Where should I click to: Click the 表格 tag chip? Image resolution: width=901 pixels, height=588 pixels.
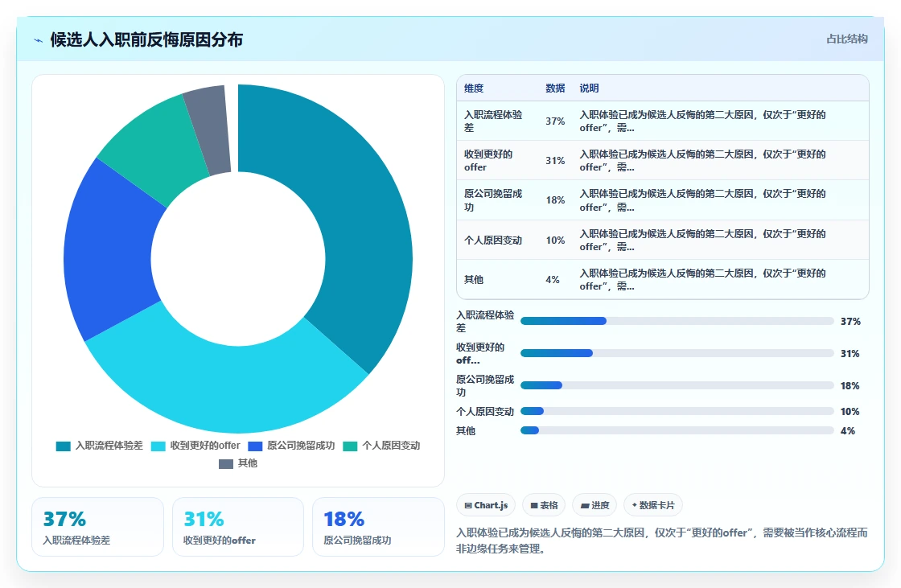pyautogui.click(x=544, y=505)
